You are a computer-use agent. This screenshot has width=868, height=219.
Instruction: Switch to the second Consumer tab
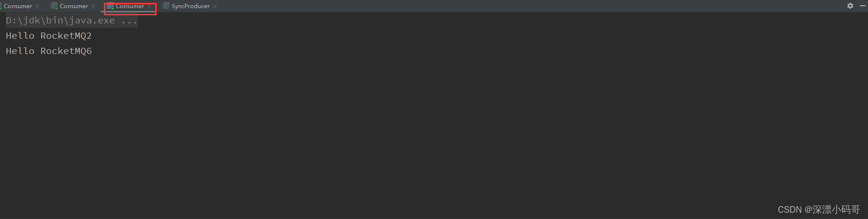[x=74, y=6]
